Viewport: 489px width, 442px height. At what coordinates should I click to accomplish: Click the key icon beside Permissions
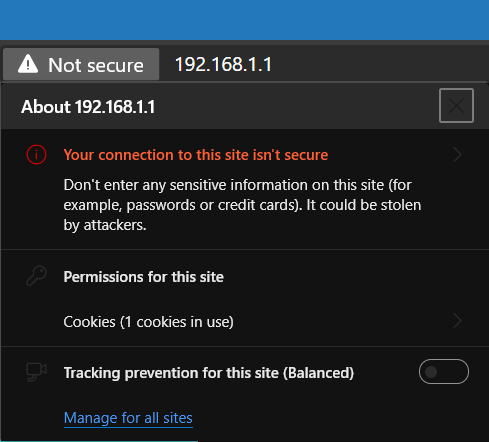click(36, 276)
